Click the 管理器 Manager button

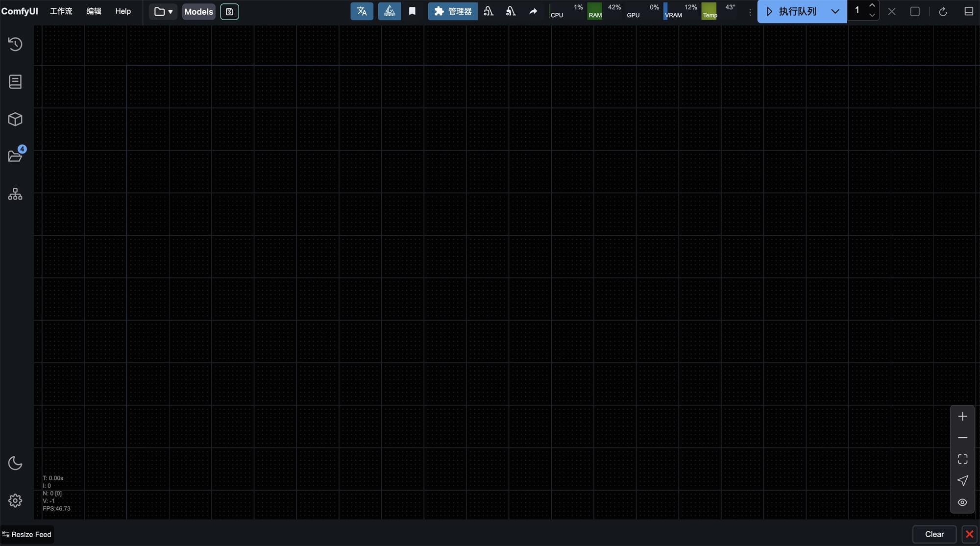point(452,11)
